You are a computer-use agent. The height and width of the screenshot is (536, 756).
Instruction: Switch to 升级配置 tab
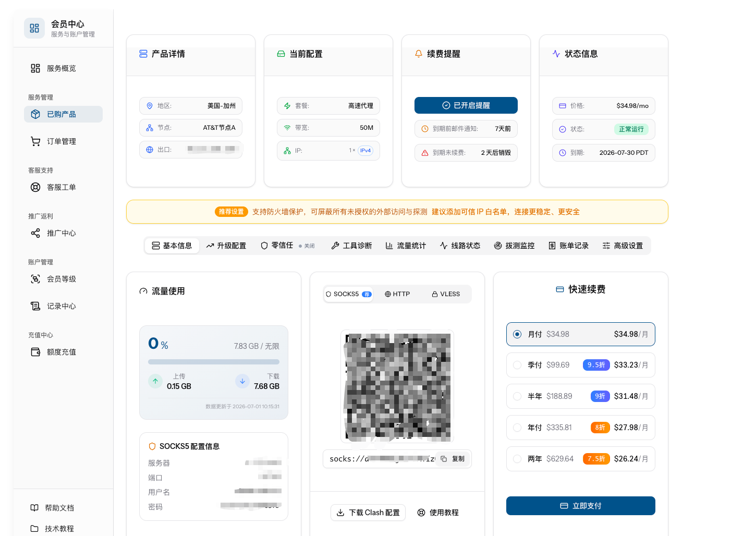pyautogui.click(x=226, y=246)
